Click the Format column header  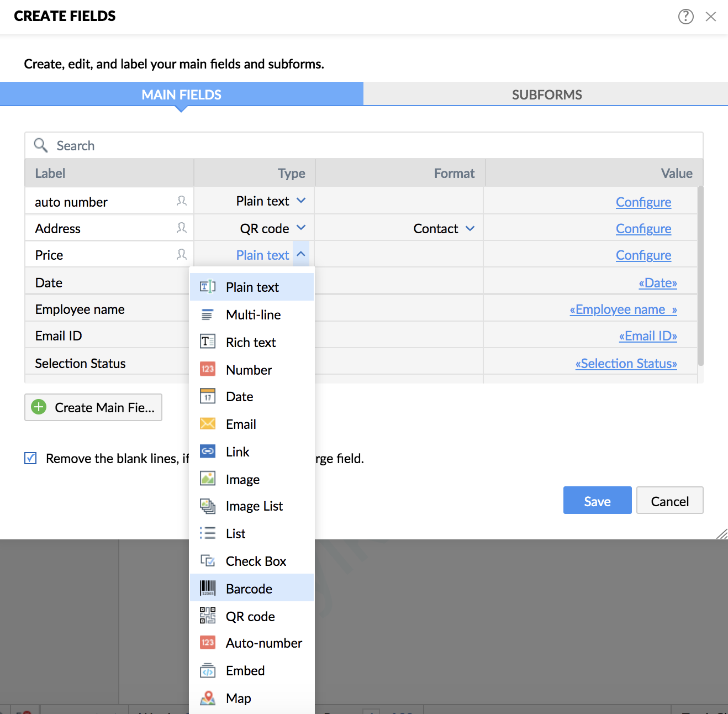(x=400, y=173)
